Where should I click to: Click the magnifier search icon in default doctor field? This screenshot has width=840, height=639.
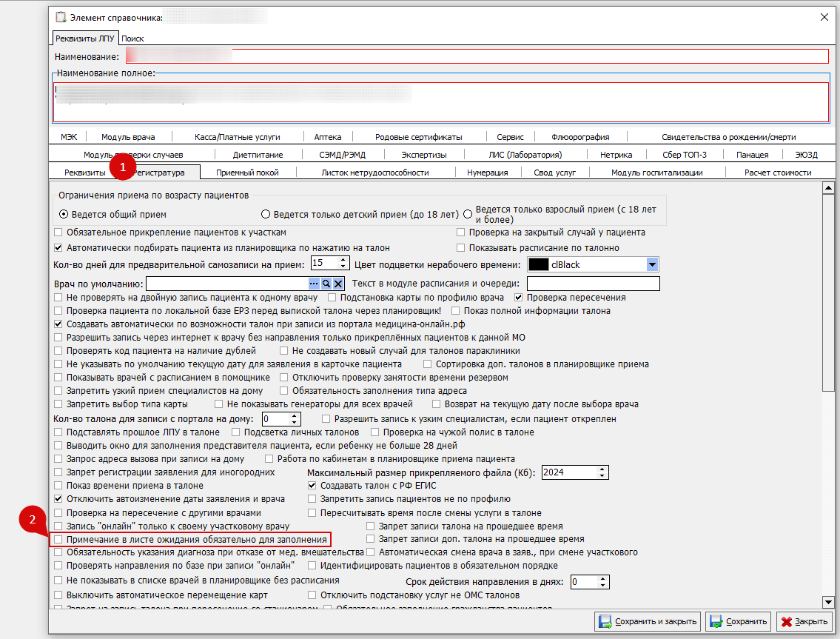point(326,284)
